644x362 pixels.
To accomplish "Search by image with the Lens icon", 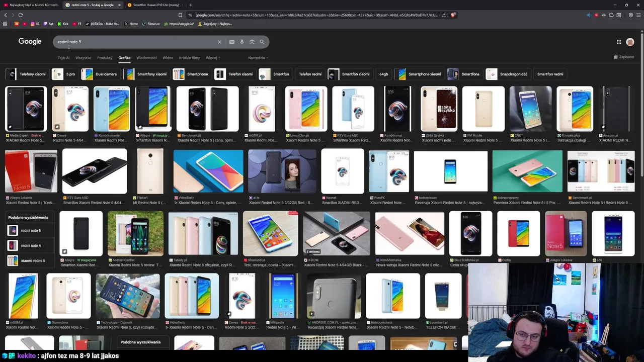I will pyautogui.click(x=252, y=42).
